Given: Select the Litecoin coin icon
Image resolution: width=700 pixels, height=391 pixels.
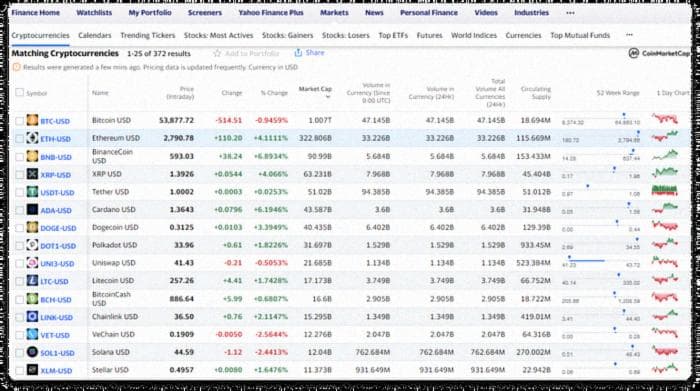Looking at the screenshot, I should point(32,281).
